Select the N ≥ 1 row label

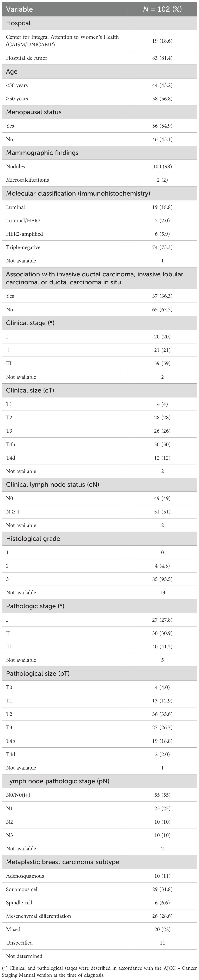coord(13,512)
